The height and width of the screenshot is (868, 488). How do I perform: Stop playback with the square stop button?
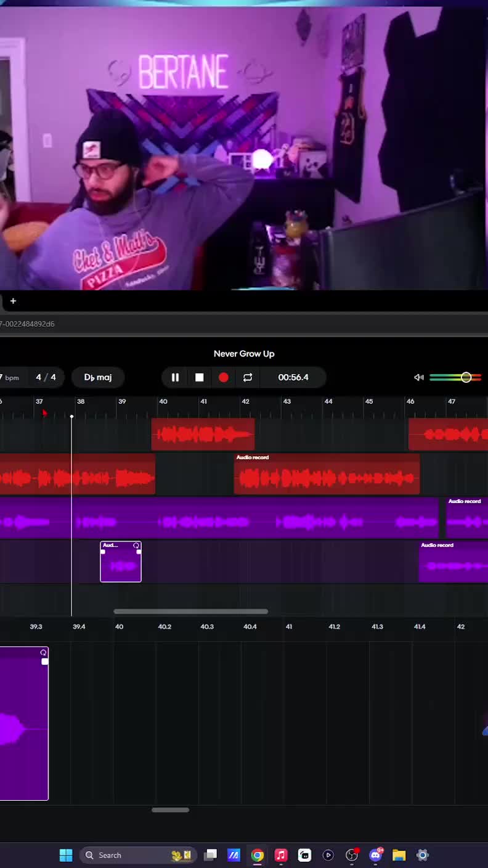point(199,377)
